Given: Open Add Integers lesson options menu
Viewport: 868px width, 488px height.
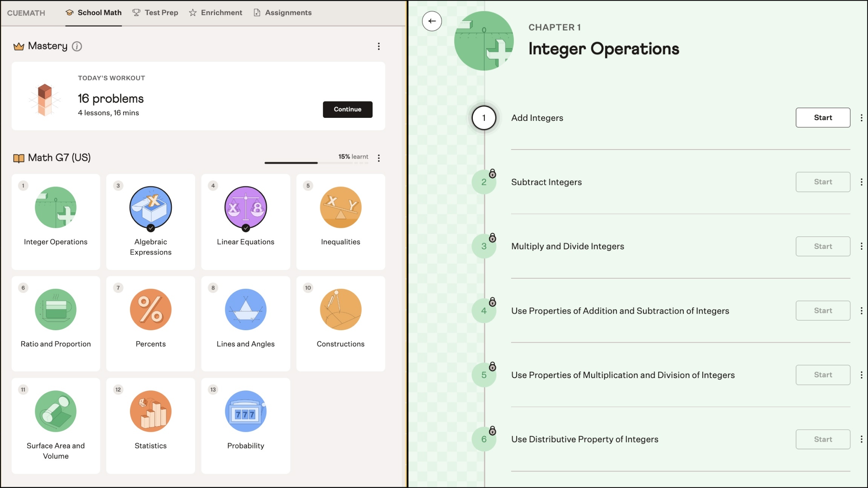Looking at the screenshot, I should point(861,118).
